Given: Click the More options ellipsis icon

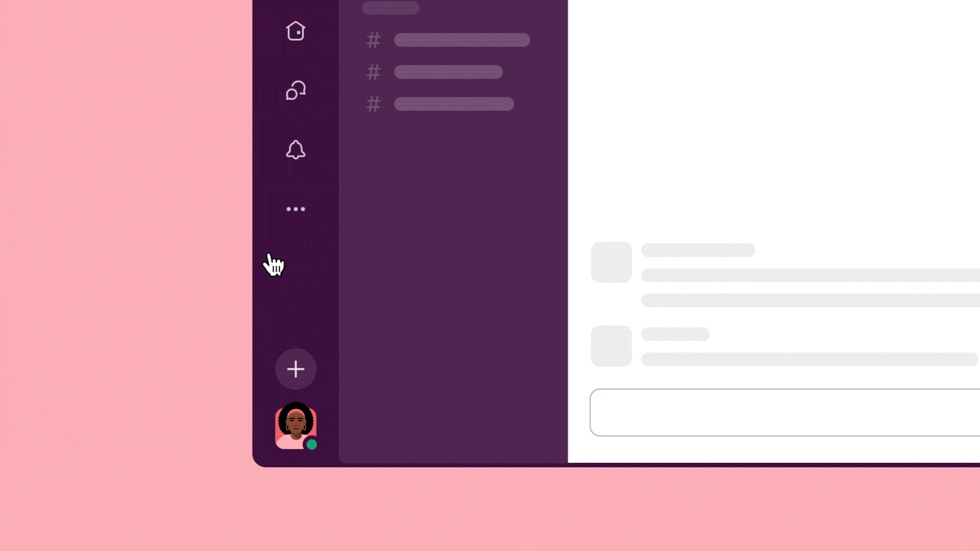Looking at the screenshot, I should click(296, 209).
